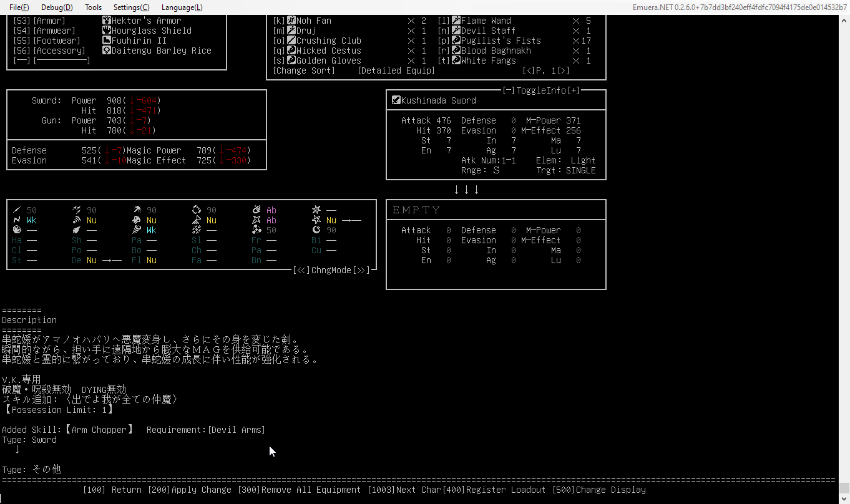Select the [53] Armor slot
The width and height of the screenshot is (850, 504).
pos(39,21)
